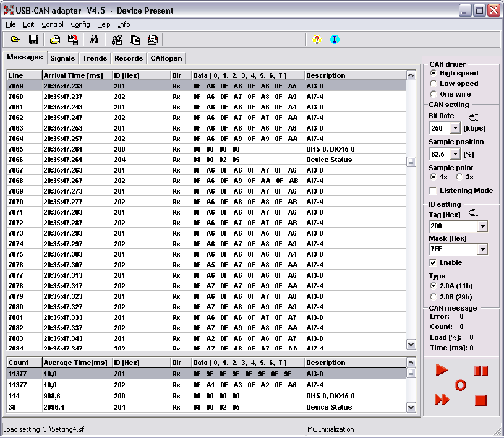This screenshot has height=438, width=504.
Task: Open the Help menu
Action: click(103, 24)
